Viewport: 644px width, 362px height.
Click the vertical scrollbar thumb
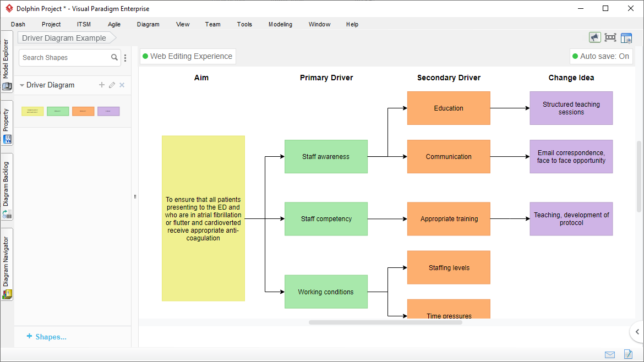coord(638,177)
